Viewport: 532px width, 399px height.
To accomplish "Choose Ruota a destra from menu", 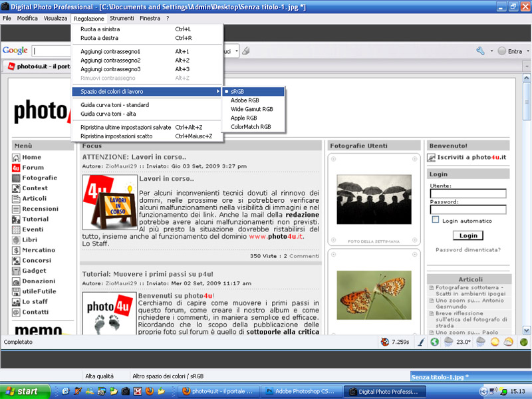I will point(147,38).
